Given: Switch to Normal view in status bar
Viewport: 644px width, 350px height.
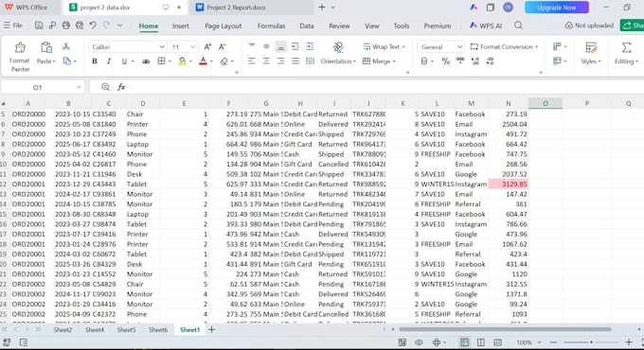Looking at the screenshot, I should point(464,342).
